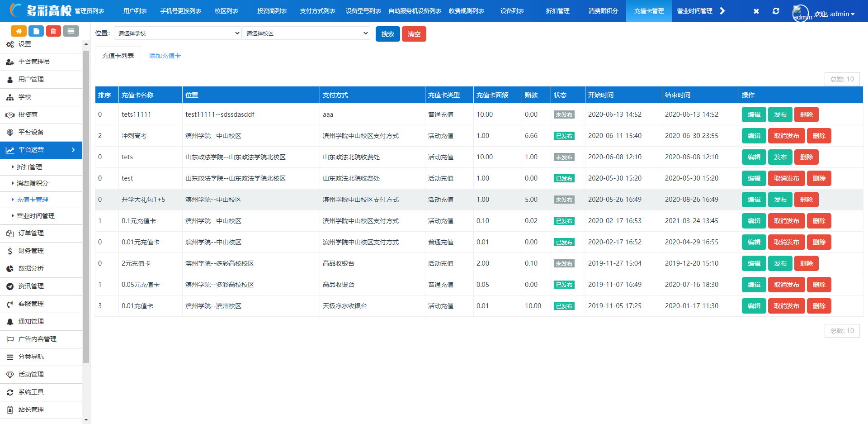The width and height of the screenshot is (868, 424).
Task: Unpublish the 冲刺高考 recharge card
Action: (x=787, y=136)
